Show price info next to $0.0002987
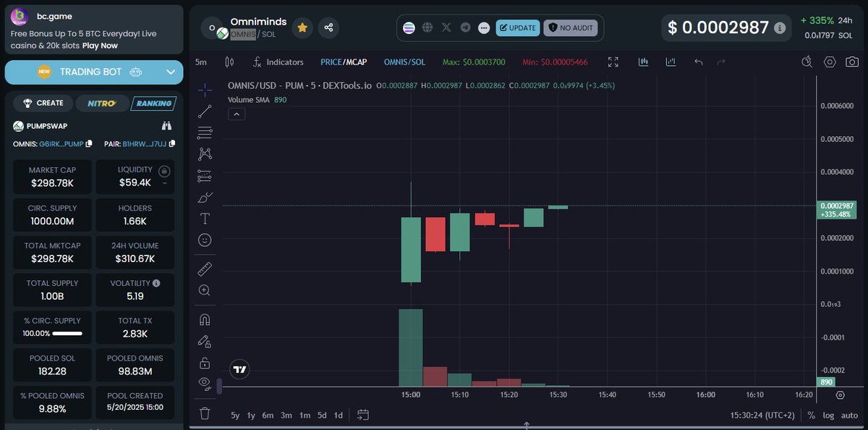The width and height of the screenshot is (868, 430). pyautogui.click(x=779, y=28)
